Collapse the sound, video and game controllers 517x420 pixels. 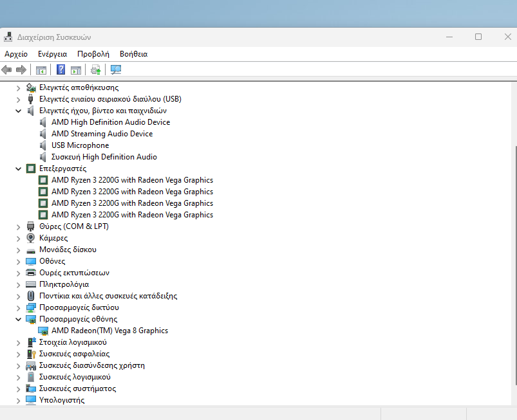pyautogui.click(x=19, y=111)
